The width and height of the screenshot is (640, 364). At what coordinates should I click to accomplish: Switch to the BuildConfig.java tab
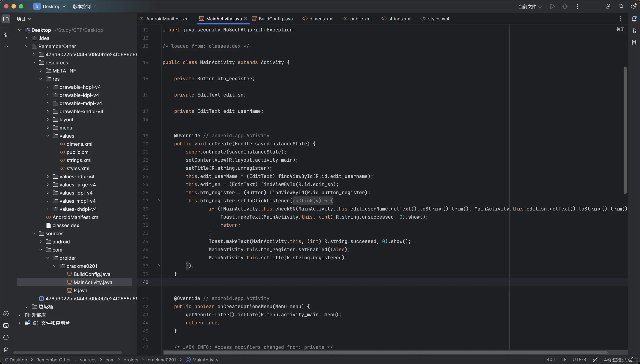[x=275, y=19]
